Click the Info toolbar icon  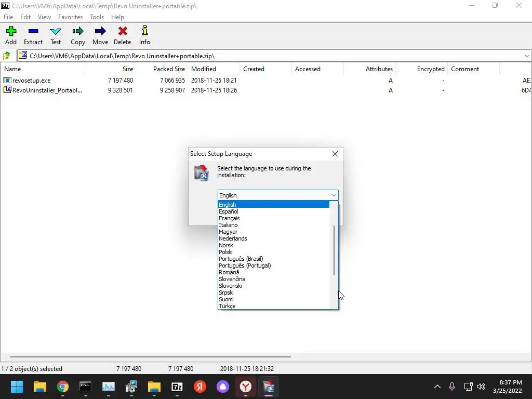tap(144, 31)
